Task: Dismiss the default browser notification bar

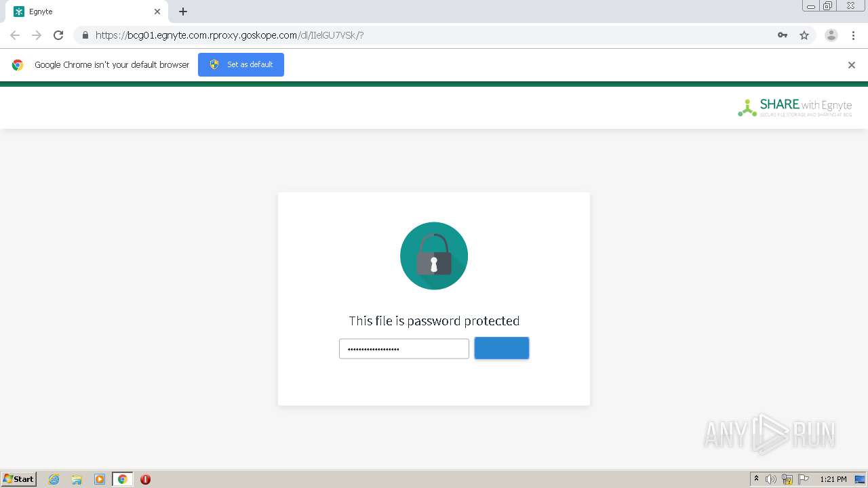Action: click(x=852, y=65)
